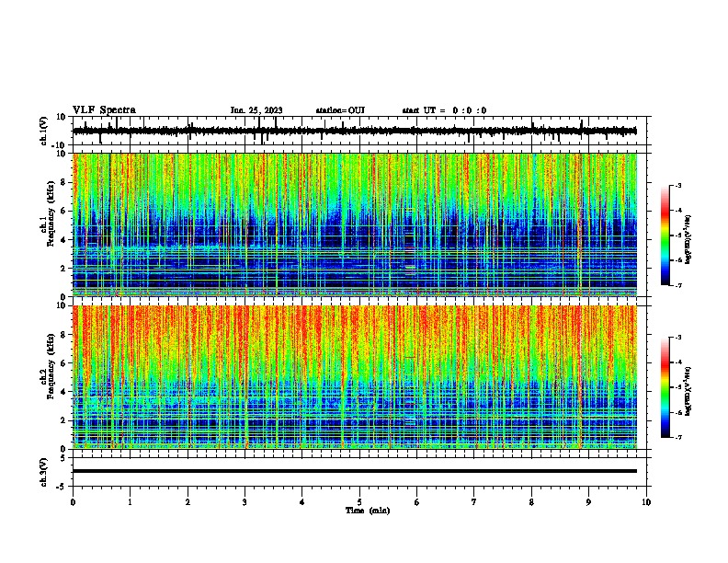Click the "6" tick label on time axis
Image resolution: width=728 pixels, height=563 pixels.
(x=417, y=502)
